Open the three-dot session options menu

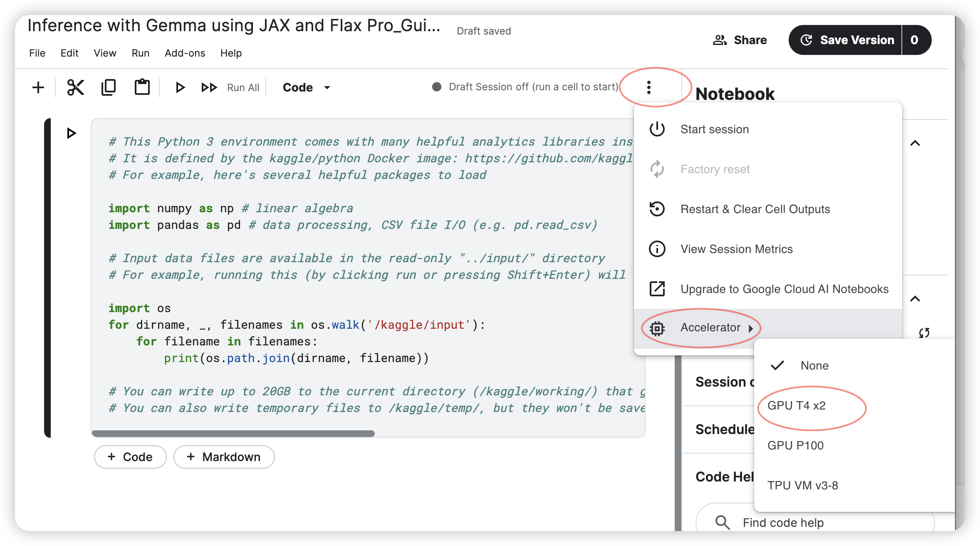pos(648,87)
